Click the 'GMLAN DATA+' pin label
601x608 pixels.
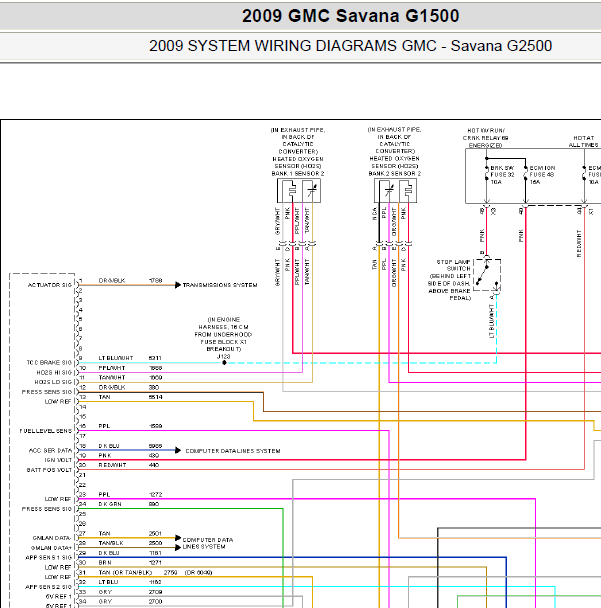click(51, 548)
